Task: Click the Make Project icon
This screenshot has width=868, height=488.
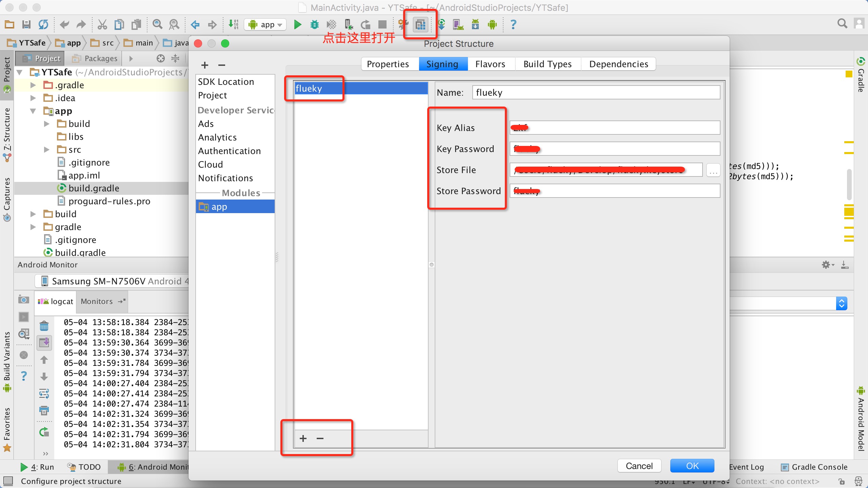Action: point(233,24)
